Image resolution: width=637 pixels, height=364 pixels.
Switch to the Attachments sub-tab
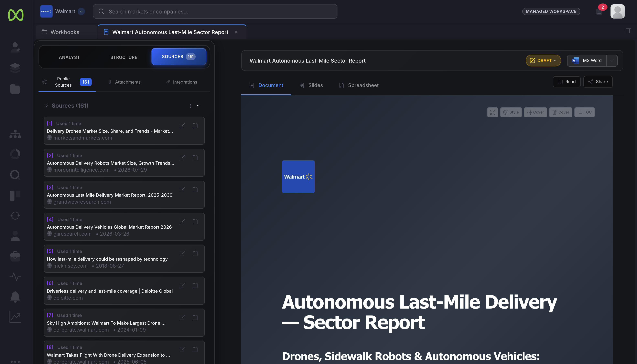pyautogui.click(x=125, y=82)
